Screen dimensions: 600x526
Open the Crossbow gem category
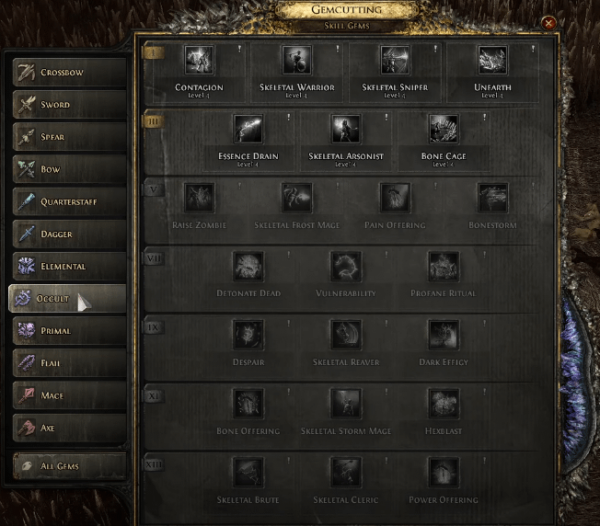tap(69, 72)
